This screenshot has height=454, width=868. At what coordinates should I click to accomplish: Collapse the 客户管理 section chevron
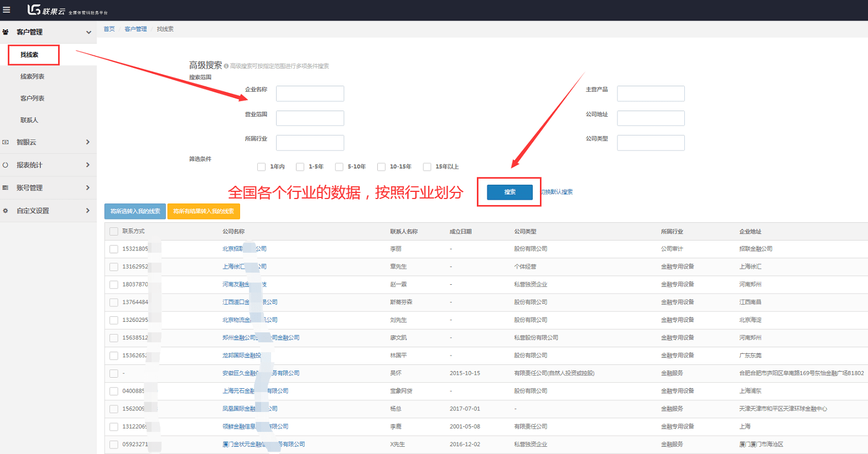[89, 32]
